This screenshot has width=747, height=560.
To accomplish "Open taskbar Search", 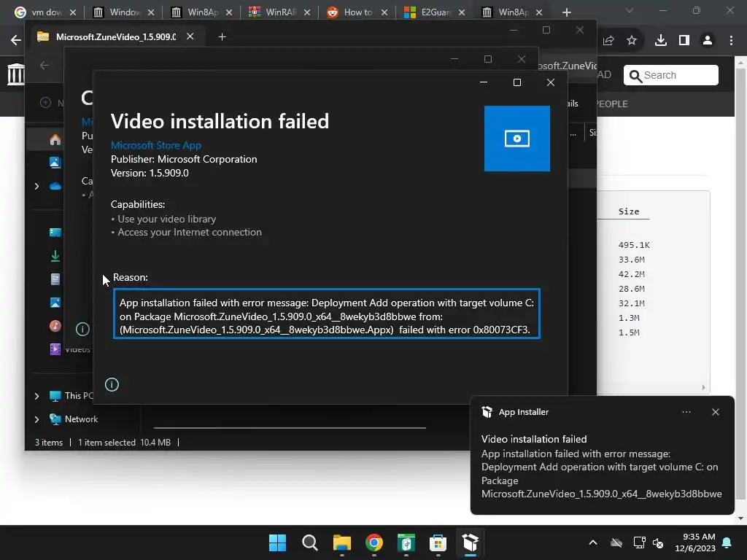I will point(309,542).
